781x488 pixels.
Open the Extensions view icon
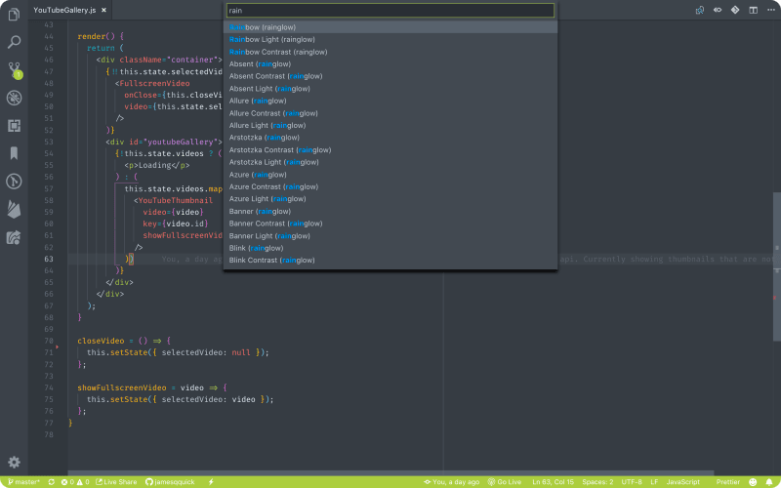point(14,125)
